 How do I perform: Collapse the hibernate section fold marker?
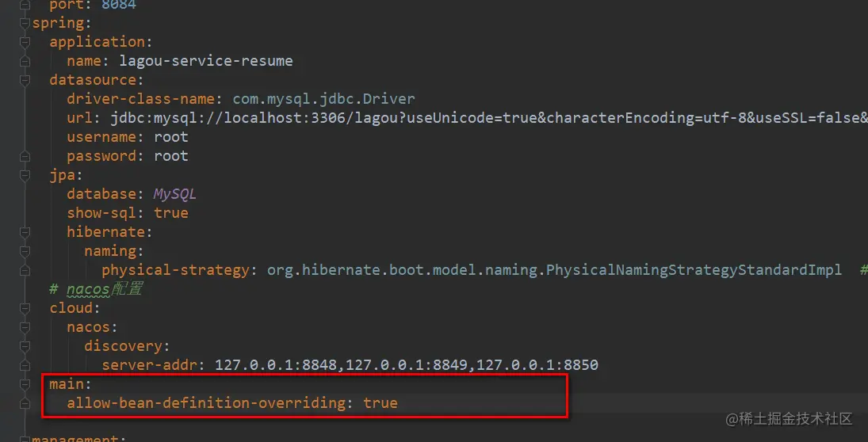(x=24, y=232)
